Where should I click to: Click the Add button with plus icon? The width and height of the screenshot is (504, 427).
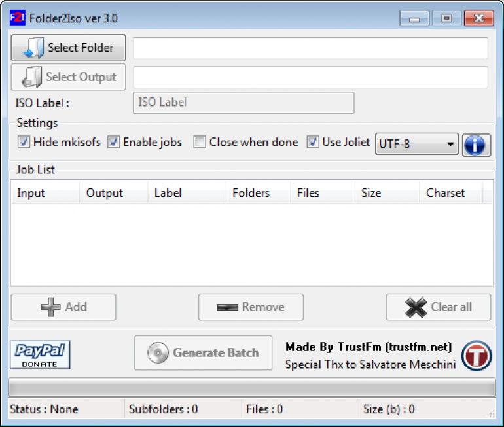[63, 307]
